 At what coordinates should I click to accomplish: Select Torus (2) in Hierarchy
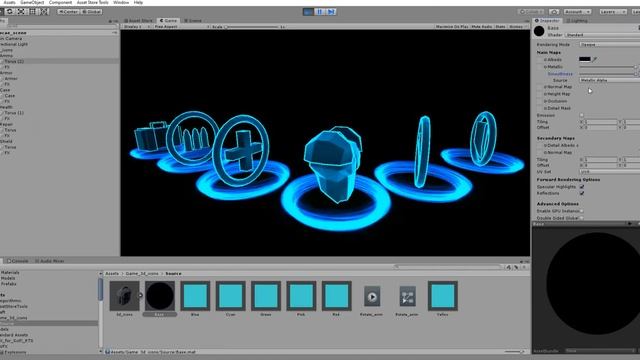[60, 61]
